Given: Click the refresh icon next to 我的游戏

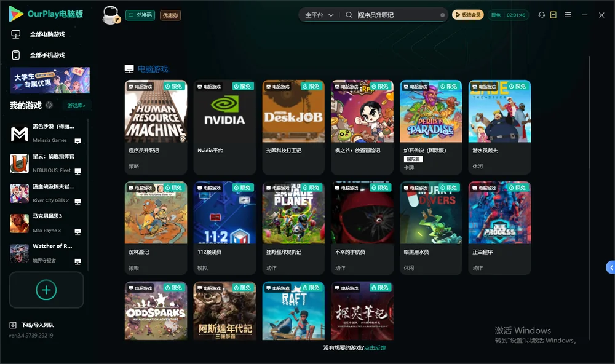Looking at the screenshot, I should pos(49,105).
